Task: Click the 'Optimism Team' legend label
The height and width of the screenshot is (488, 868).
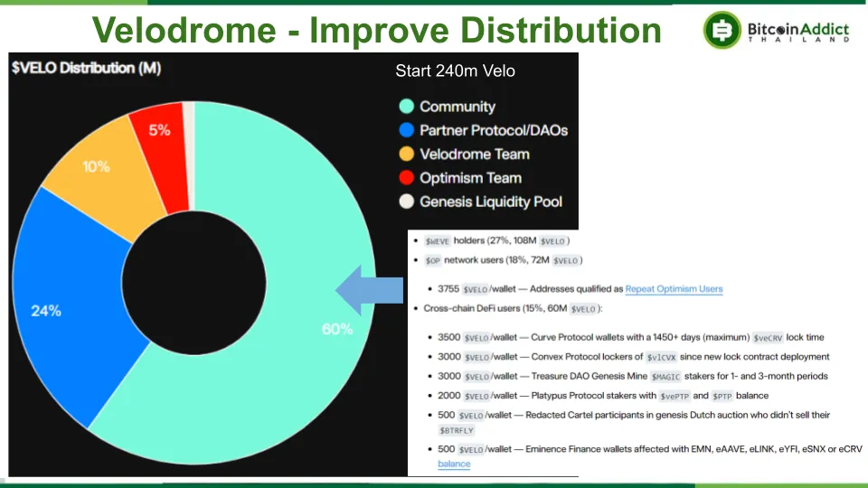Action: click(470, 178)
